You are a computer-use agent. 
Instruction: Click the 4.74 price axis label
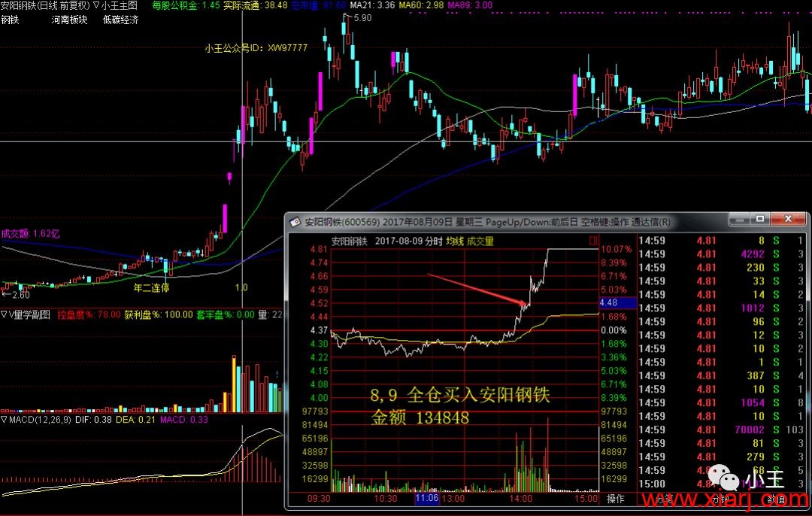pyautogui.click(x=319, y=263)
